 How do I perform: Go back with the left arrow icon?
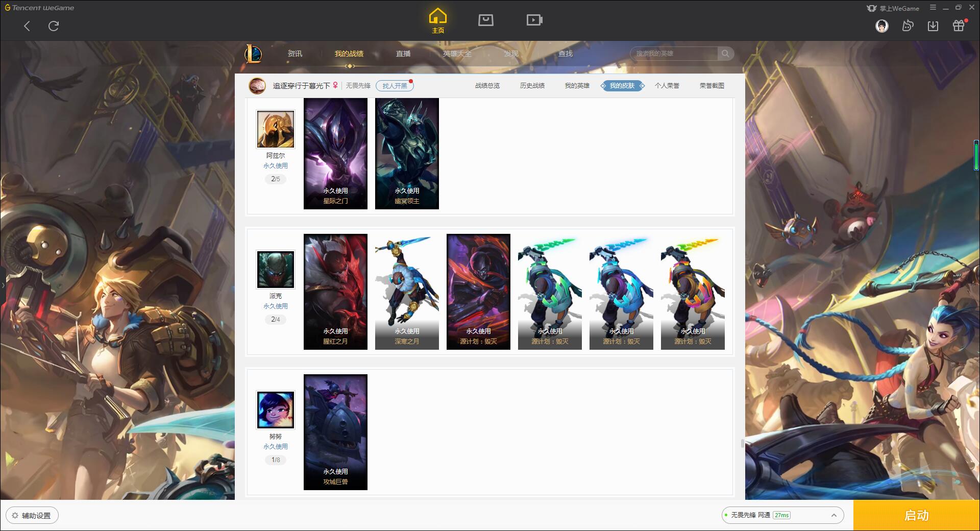click(x=27, y=26)
